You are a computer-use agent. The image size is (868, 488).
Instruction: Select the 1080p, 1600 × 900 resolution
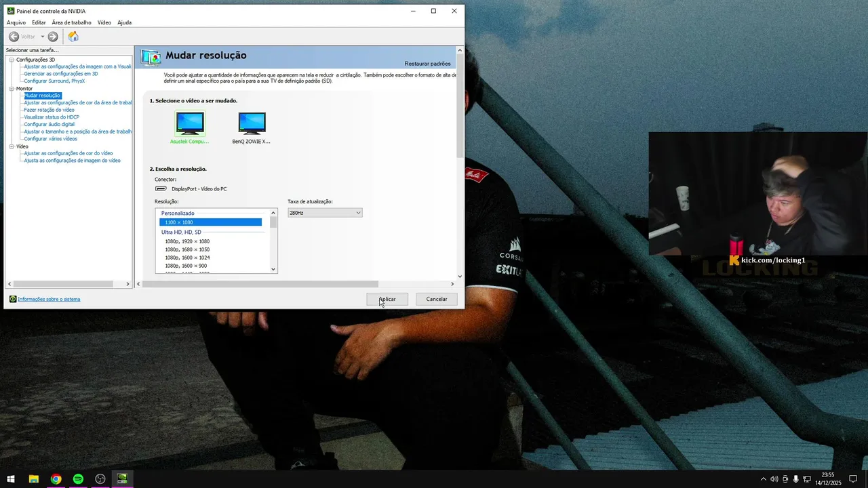click(186, 266)
